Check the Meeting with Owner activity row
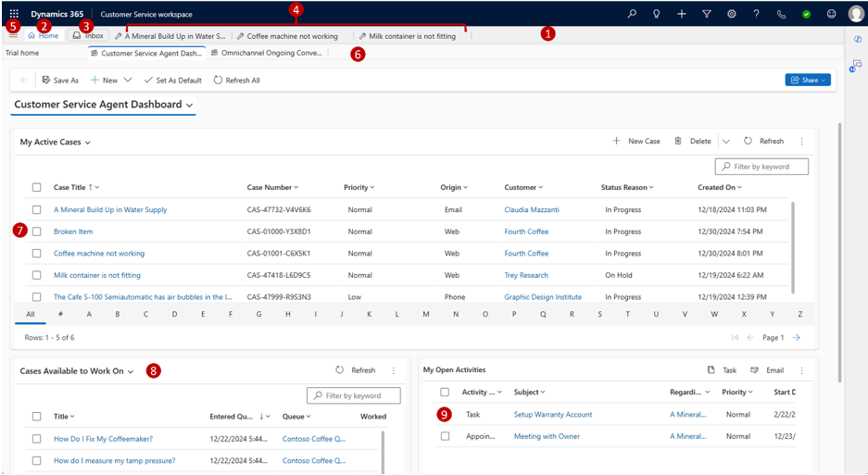The image size is (868, 475). 445,436
